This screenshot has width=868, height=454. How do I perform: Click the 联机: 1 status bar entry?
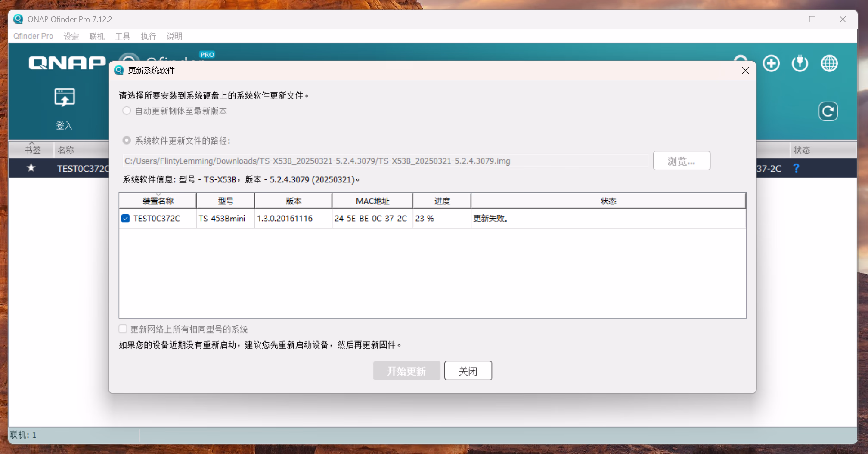23,435
